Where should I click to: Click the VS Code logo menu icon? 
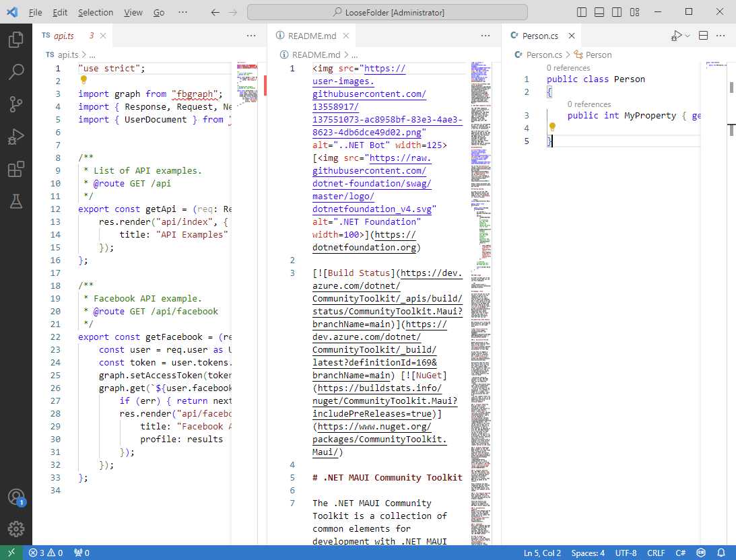click(x=12, y=12)
